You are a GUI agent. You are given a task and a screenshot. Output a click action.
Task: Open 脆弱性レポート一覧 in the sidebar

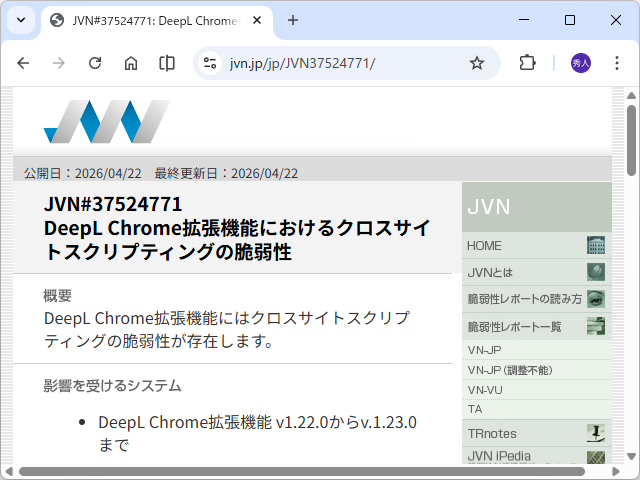(x=537, y=327)
